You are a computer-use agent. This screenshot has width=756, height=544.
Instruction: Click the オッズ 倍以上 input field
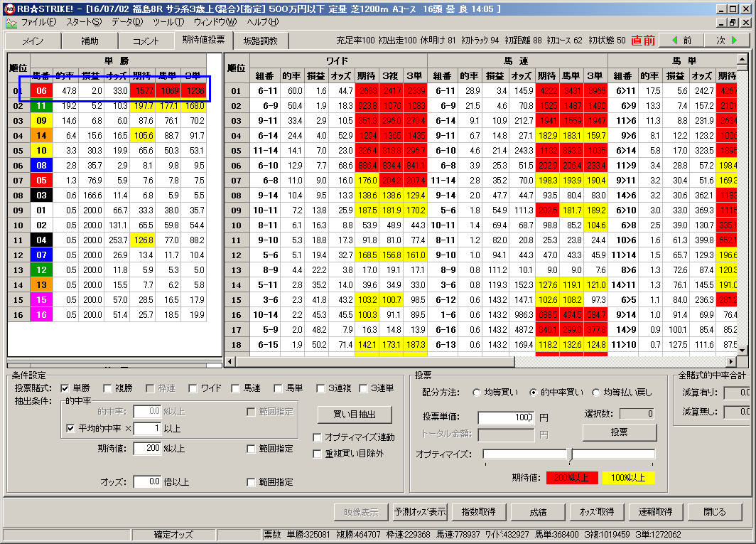147,481
